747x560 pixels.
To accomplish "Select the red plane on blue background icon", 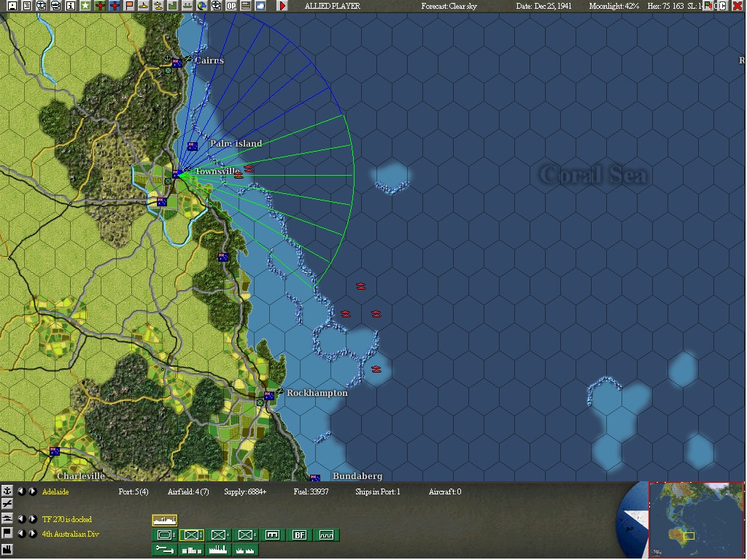I will coord(115,6).
